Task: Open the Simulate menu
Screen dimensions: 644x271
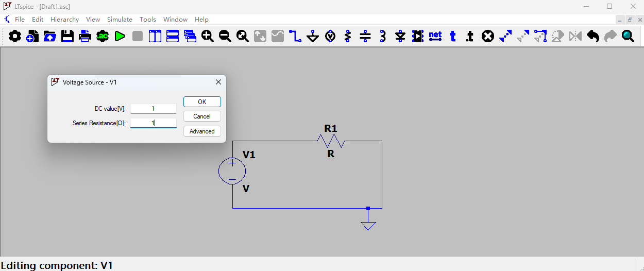Action: pyautogui.click(x=120, y=19)
